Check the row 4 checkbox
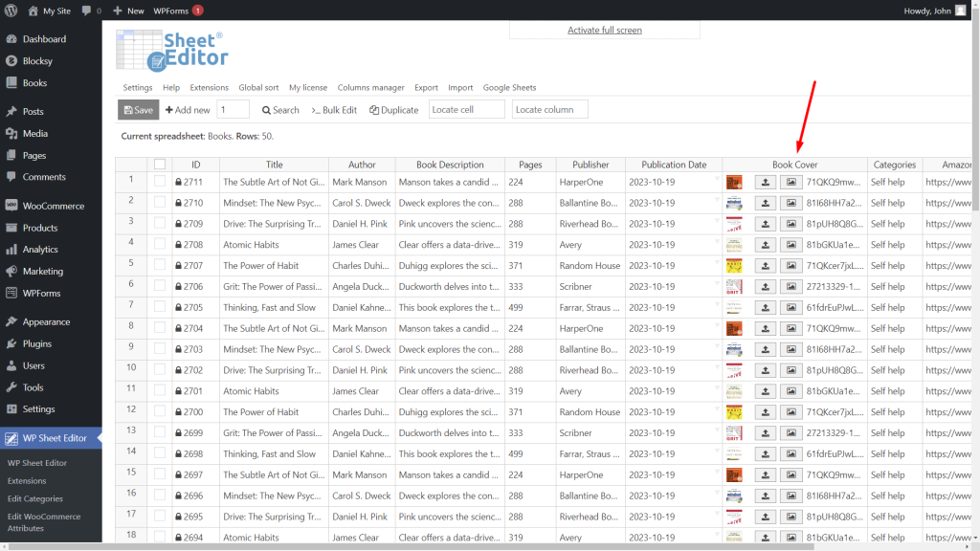 click(x=160, y=244)
